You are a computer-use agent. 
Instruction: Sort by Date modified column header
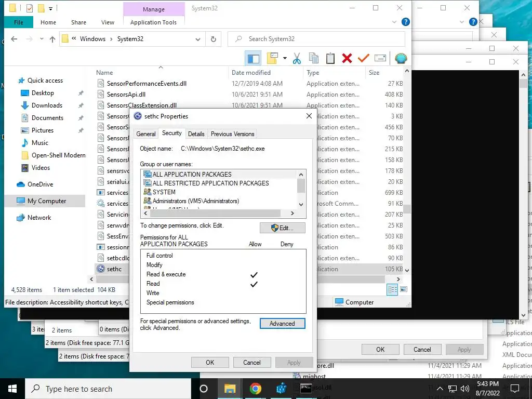click(251, 73)
